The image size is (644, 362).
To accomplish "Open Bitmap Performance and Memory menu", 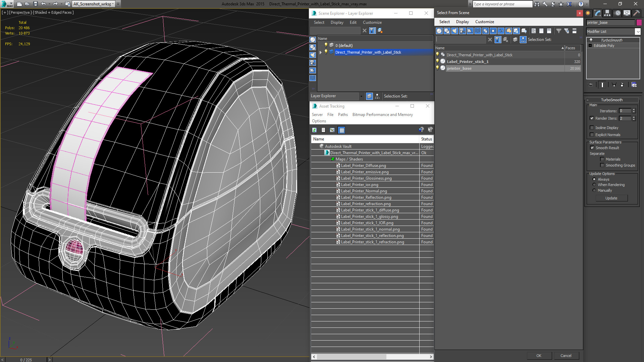I will [382, 115].
